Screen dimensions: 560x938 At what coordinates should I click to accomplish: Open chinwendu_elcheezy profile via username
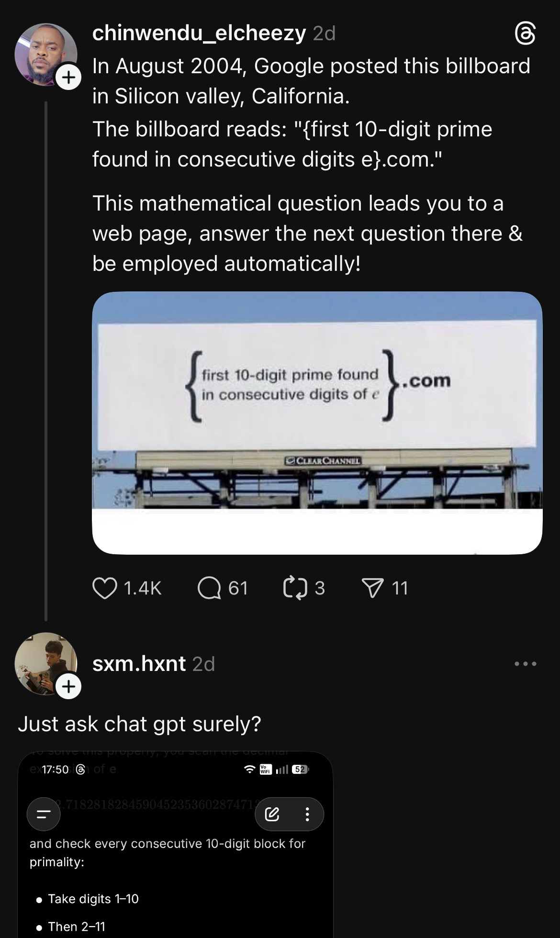pos(199,33)
